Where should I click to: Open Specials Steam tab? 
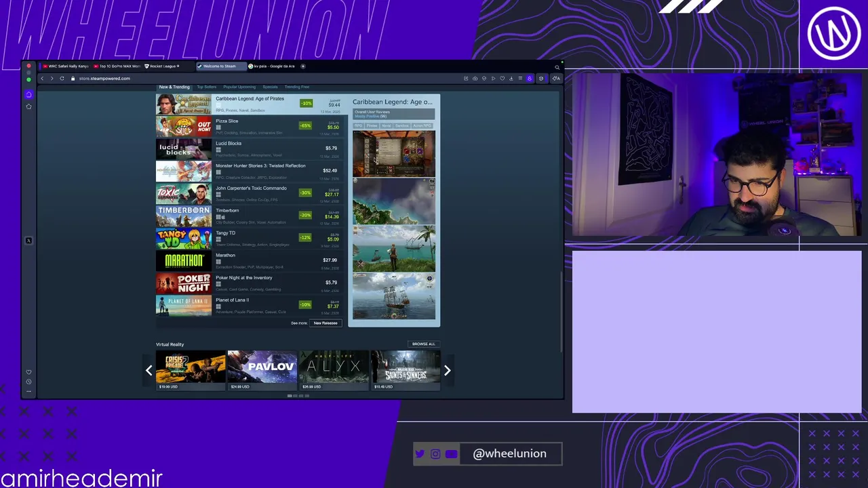pos(270,87)
